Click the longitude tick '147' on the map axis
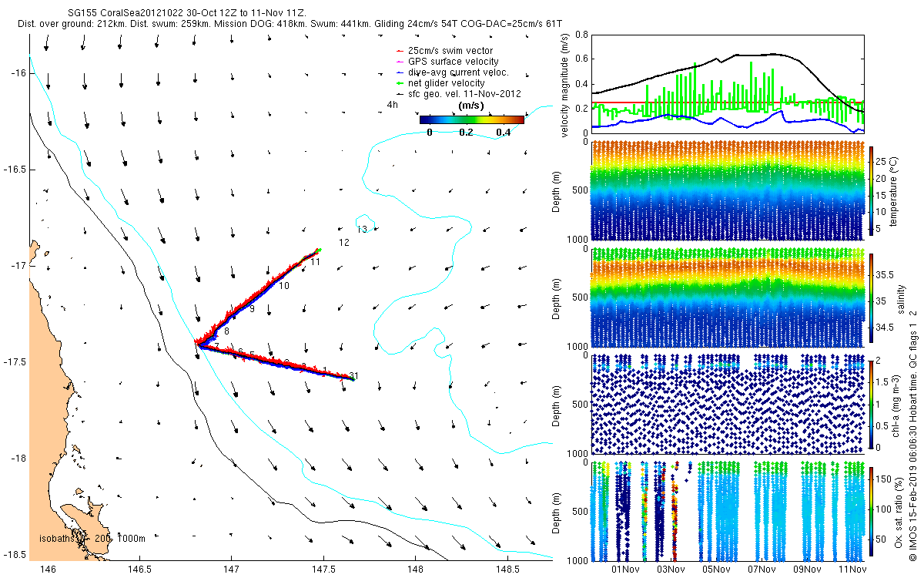Image resolution: width=924 pixels, height=578 pixels. pos(232,570)
